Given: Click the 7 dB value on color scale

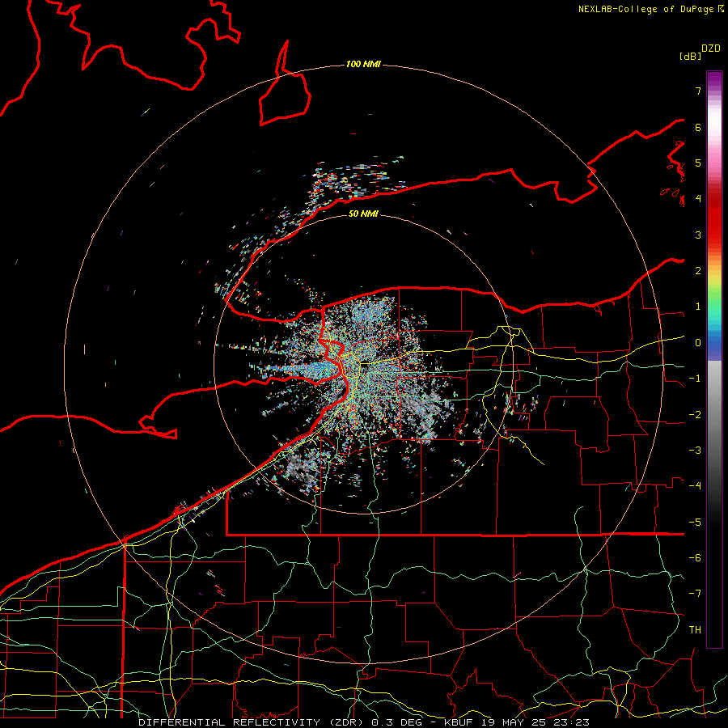Looking at the screenshot, I should (x=698, y=91).
